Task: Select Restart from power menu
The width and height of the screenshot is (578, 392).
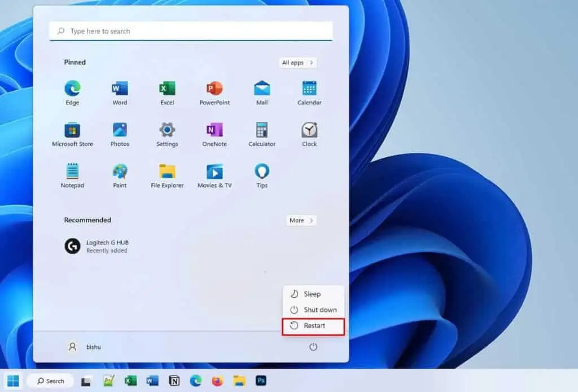Action: 313,325
